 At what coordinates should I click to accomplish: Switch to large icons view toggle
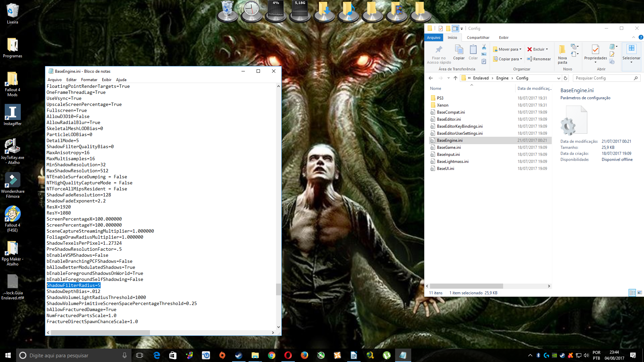click(640, 293)
